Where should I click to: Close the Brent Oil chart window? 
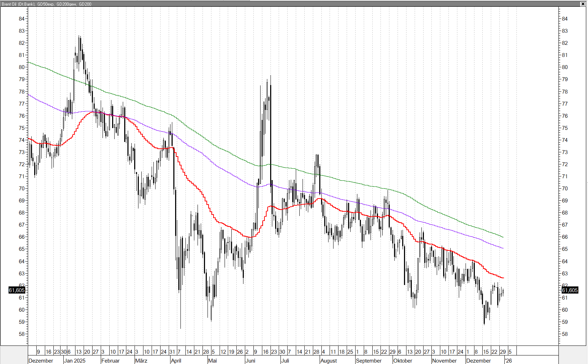pyautogui.click(x=583, y=4)
